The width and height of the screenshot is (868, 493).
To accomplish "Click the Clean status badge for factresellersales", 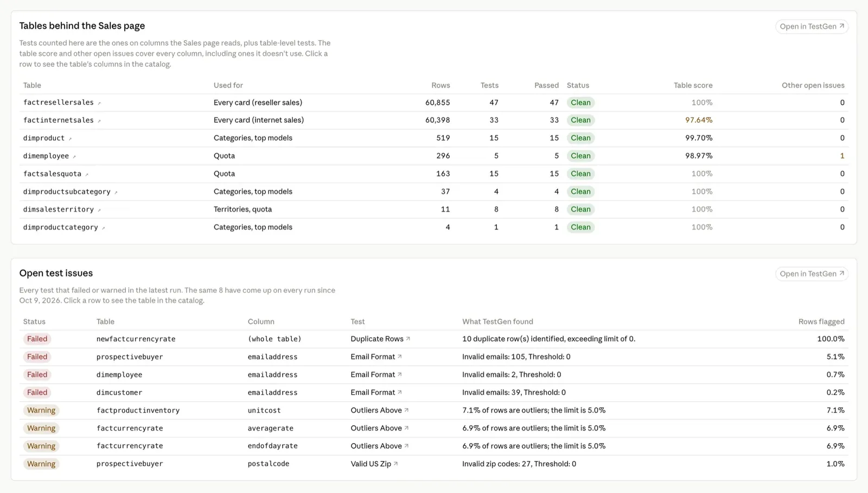I will 580,103.
